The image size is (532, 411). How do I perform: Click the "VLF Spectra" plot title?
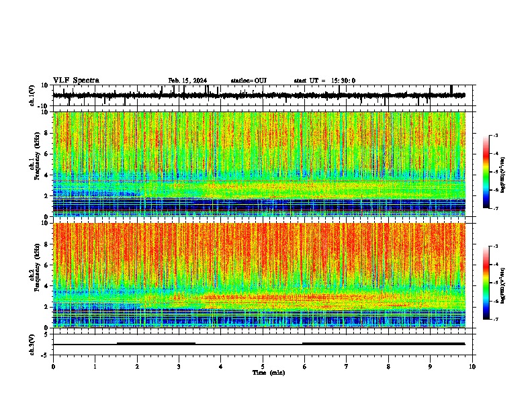(x=76, y=81)
